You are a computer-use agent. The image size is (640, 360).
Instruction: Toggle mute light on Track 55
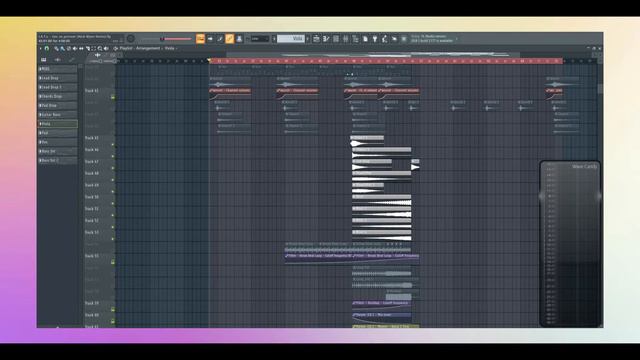[113, 262]
